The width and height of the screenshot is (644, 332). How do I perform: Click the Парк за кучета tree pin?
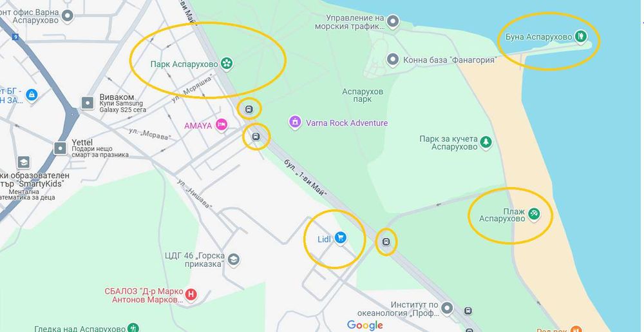pos(486,142)
